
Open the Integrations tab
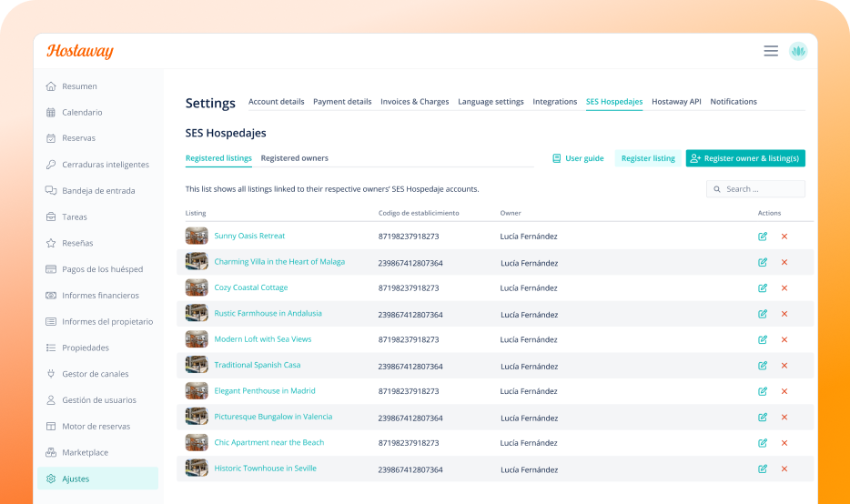click(554, 101)
